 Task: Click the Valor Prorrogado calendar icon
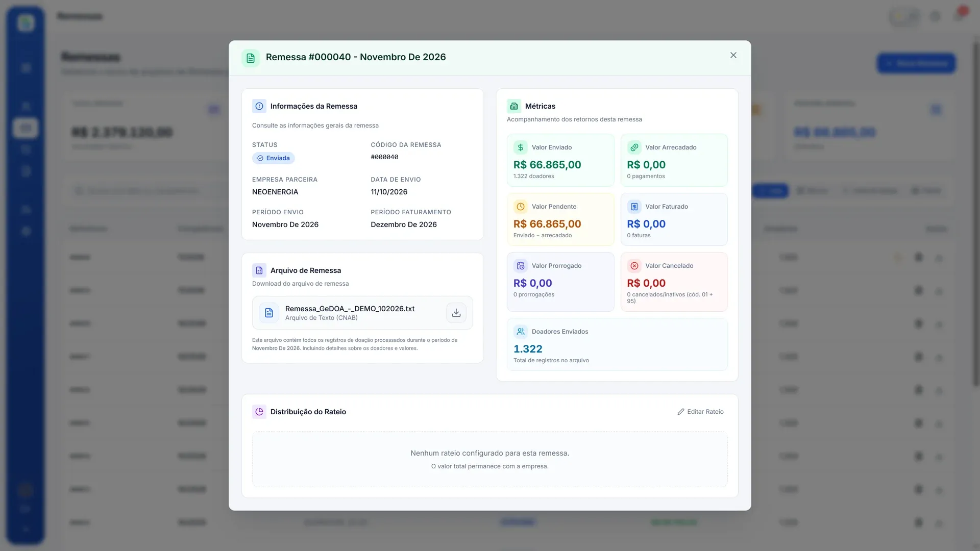(520, 266)
